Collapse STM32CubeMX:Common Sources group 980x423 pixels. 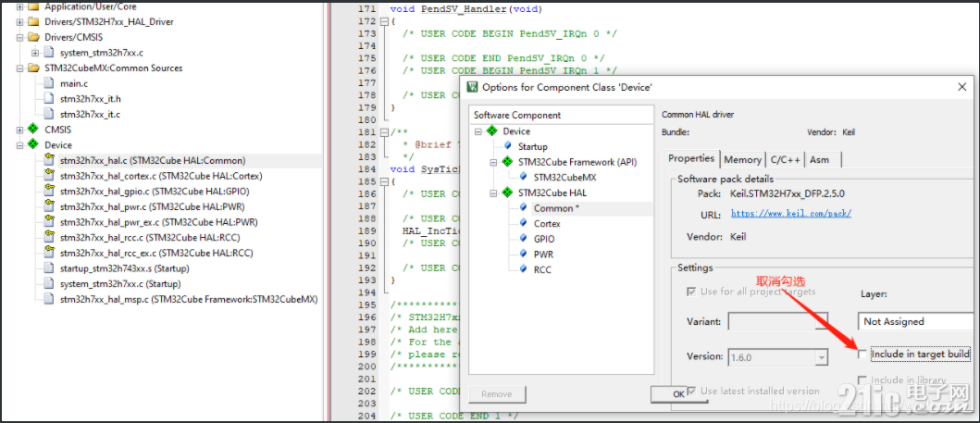19,68
